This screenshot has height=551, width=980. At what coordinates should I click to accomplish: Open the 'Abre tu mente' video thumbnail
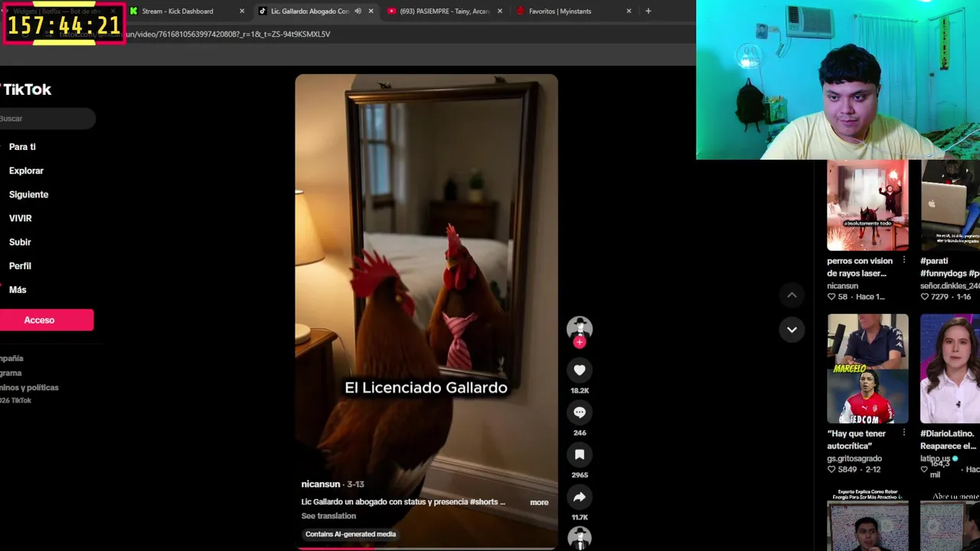950,520
